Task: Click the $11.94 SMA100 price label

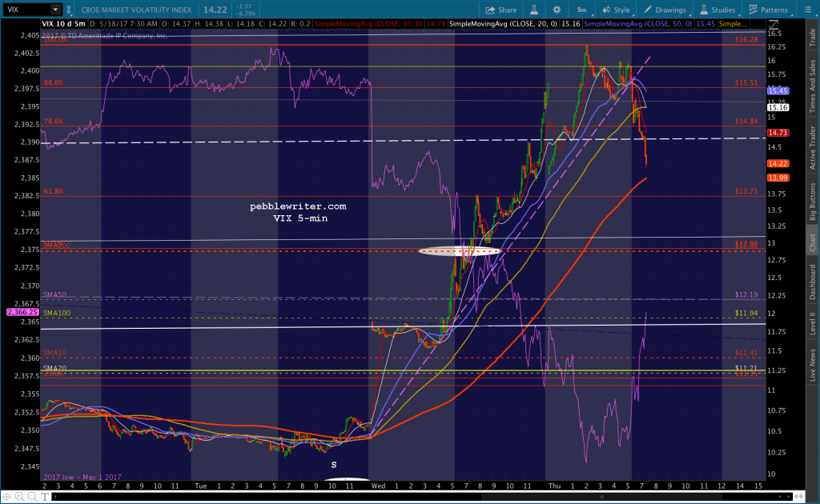Action: [746, 313]
